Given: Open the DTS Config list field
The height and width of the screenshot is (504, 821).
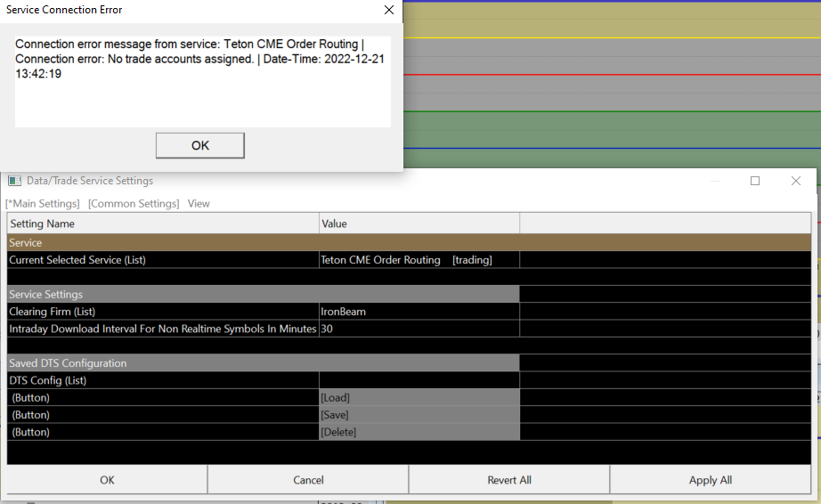Looking at the screenshot, I should 419,380.
